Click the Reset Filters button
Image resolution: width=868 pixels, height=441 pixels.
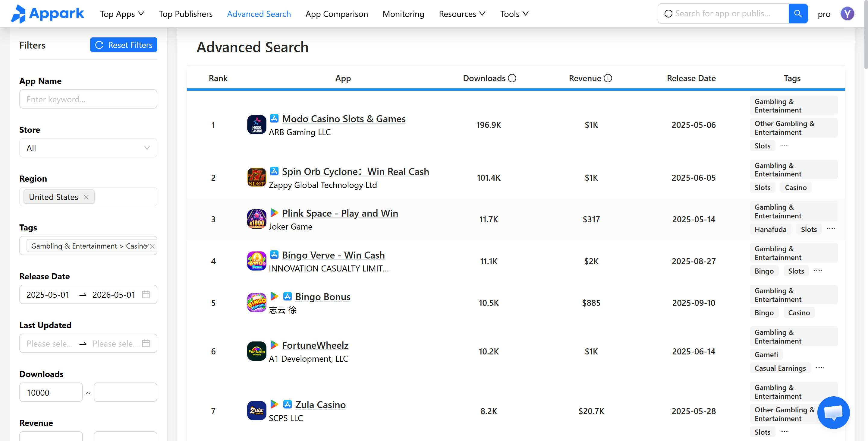pyautogui.click(x=123, y=45)
